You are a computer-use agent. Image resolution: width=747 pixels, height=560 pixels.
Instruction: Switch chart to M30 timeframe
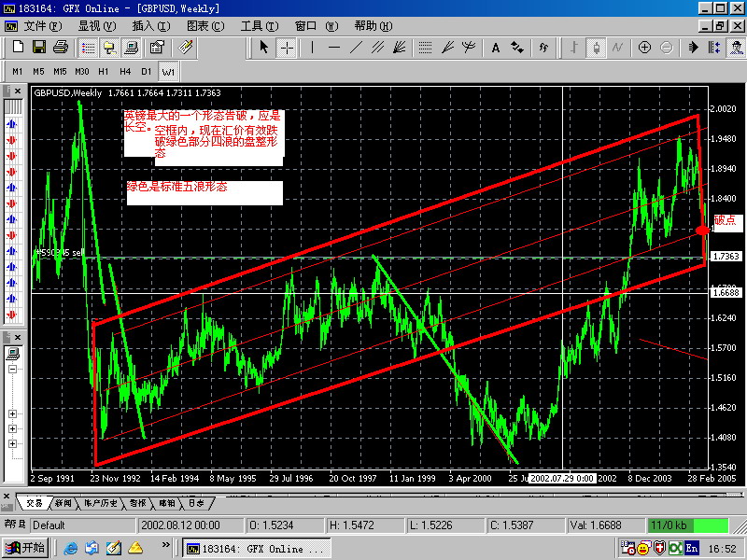[x=82, y=72]
